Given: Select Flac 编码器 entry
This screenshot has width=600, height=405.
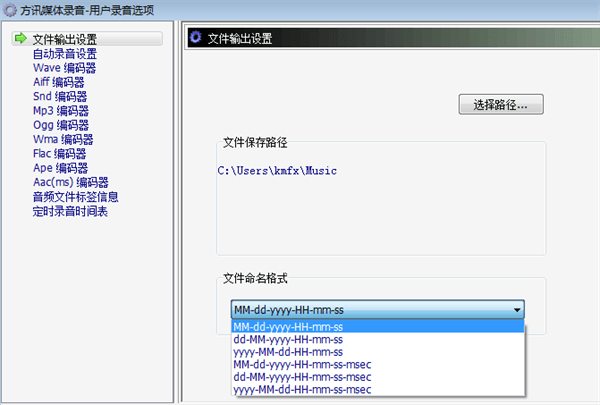Looking at the screenshot, I should coord(60,154).
